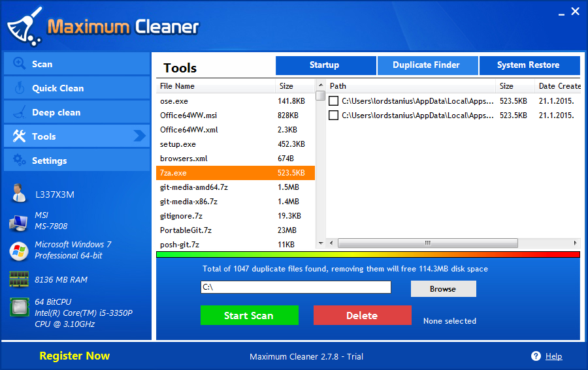
Task: Click the file list scroll down arrow
Action: click(321, 243)
